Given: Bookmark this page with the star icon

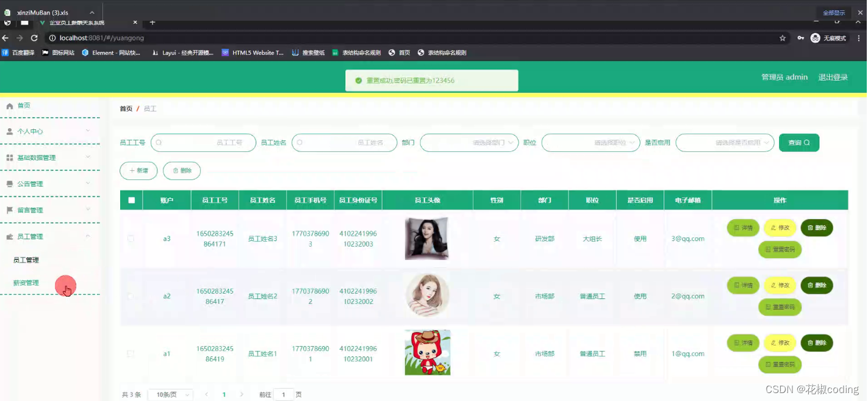Looking at the screenshot, I should [x=783, y=38].
